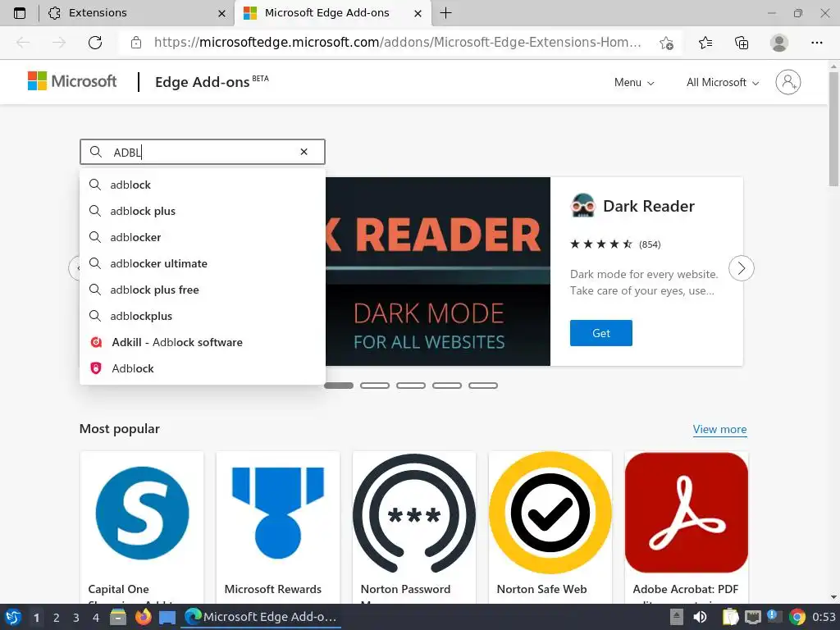Click the browser profile avatar
This screenshot has height=630, width=840.
tap(779, 43)
